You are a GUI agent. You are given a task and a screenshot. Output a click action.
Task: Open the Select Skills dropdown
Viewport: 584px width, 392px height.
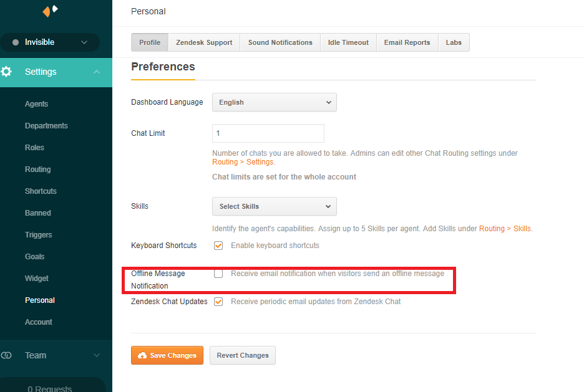(274, 206)
